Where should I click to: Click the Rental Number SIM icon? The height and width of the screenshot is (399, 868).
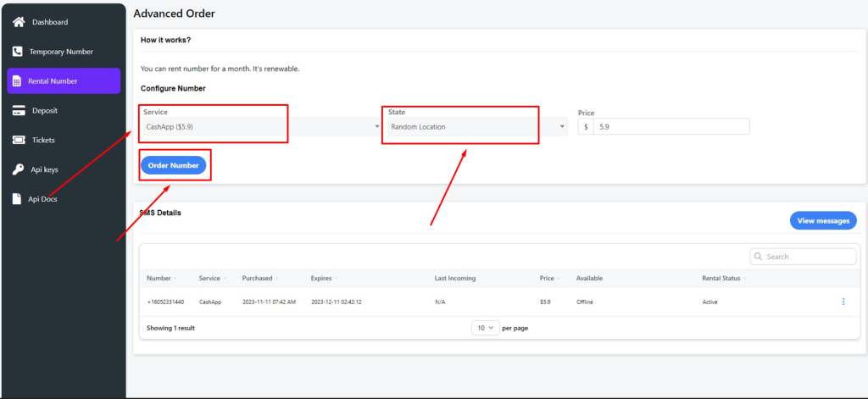click(17, 81)
